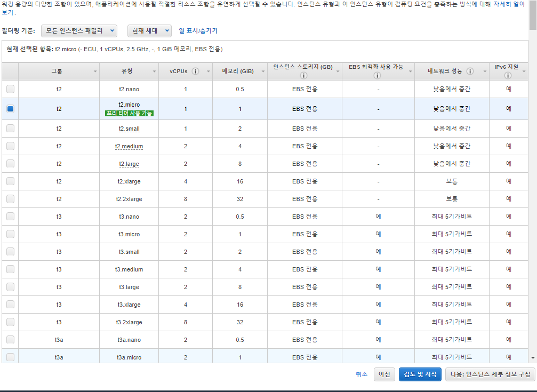Select the t3.small row checkbox
Screen dimensions: 537x392
click(10, 252)
